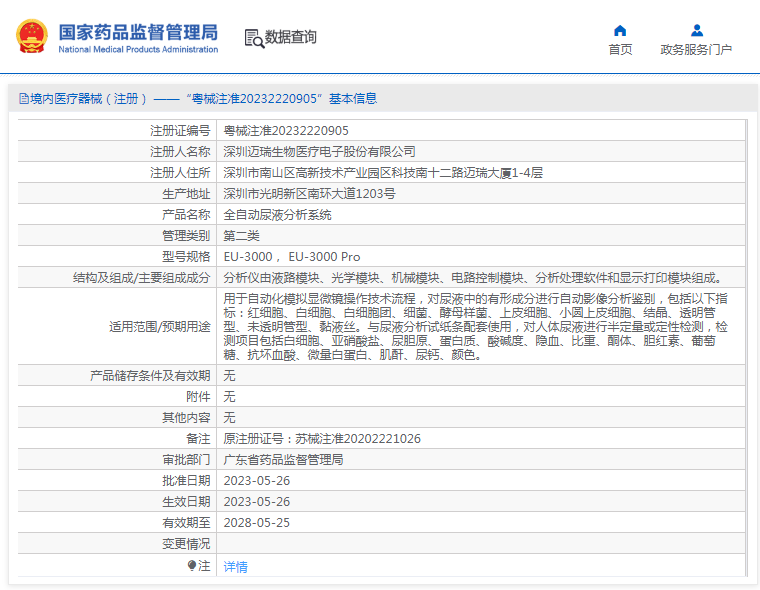Click the 适用范围/预期用途 row label
The width and height of the screenshot is (760, 590).
pyautogui.click(x=159, y=327)
